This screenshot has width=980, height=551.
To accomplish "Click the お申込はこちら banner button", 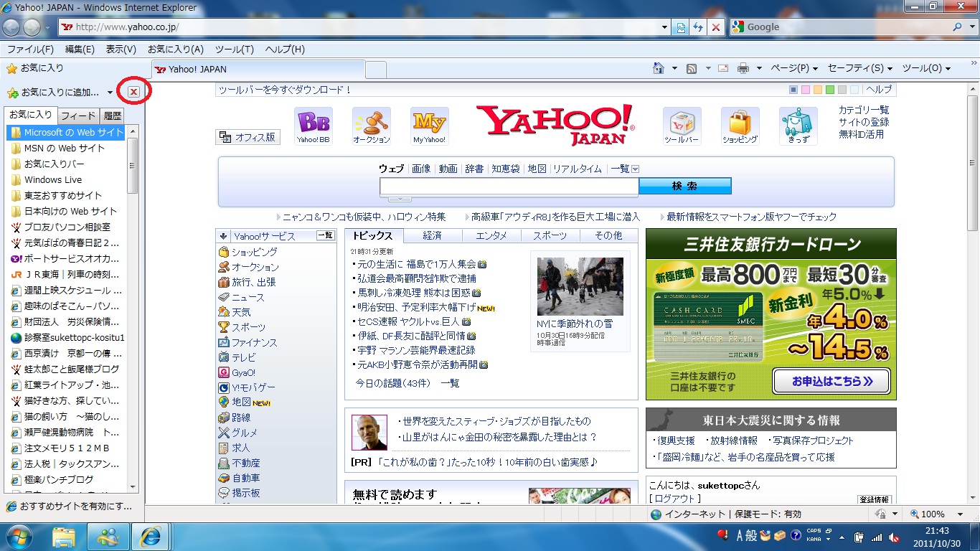I will [x=831, y=382].
